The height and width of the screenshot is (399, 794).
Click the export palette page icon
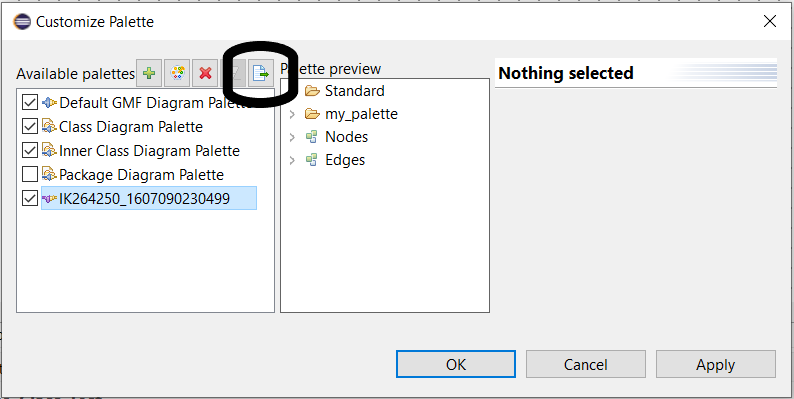pyautogui.click(x=261, y=73)
